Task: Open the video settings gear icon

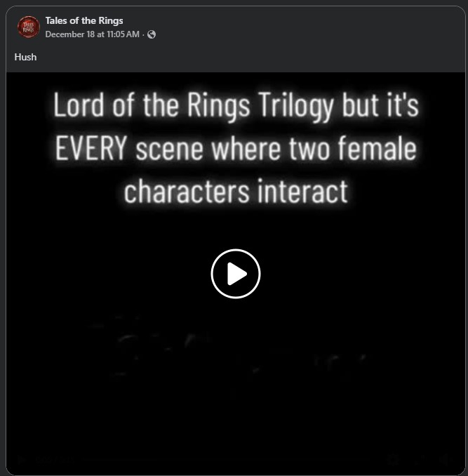Action: pyautogui.click(x=393, y=460)
